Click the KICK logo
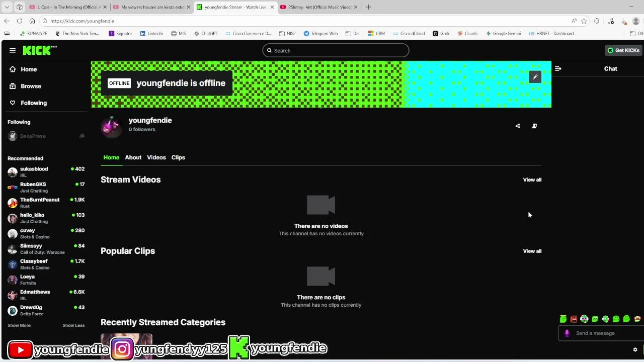This screenshot has width=644, height=362. coord(40,50)
